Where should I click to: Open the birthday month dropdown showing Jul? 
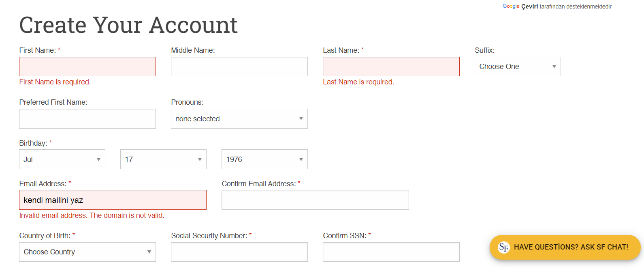pos(62,159)
